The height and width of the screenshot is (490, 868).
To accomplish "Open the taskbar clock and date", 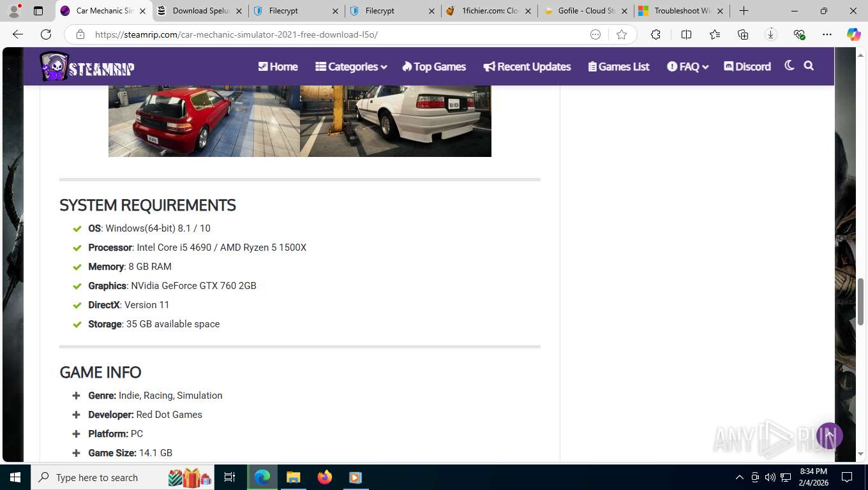I will (x=813, y=477).
